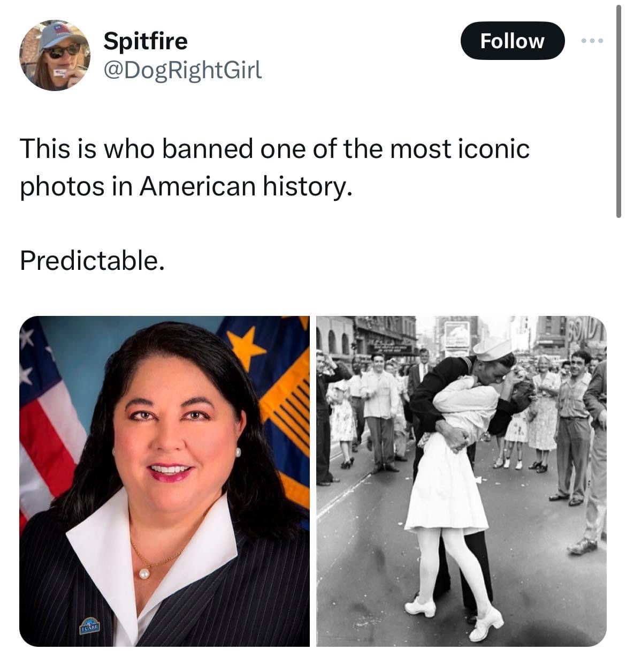This screenshot has height=672, width=626.
Task: Click the nurse's white shoes
Action: point(455,615)
